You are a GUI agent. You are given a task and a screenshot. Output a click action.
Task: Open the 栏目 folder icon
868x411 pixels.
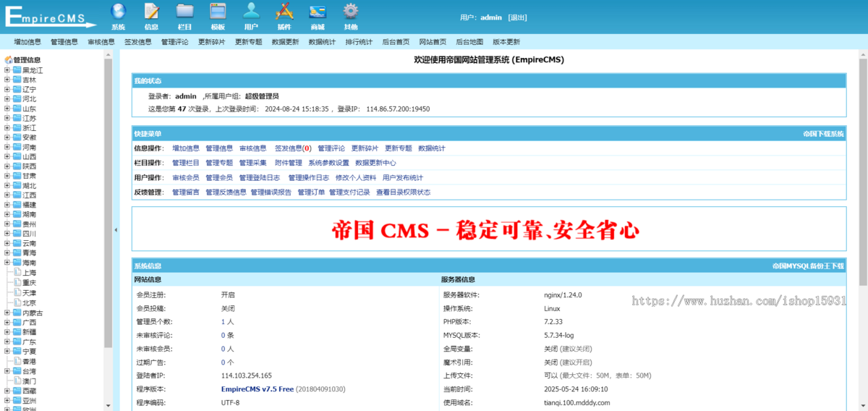[184, 11]
